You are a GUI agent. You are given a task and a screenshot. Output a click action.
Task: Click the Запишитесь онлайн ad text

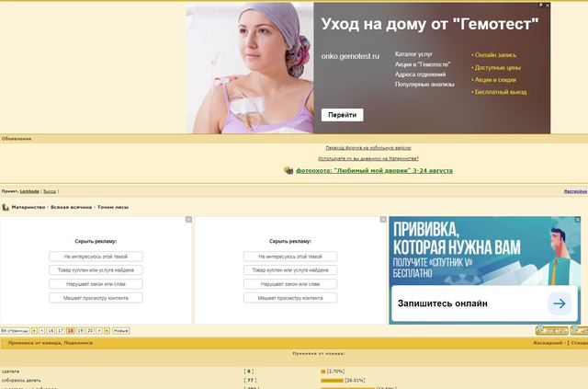pyautogui.click(x=443, y=303)
